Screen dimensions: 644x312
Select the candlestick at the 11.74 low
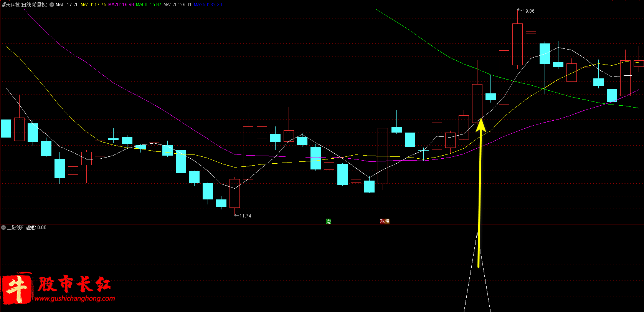pyautogui.click(x=234, y=193)
